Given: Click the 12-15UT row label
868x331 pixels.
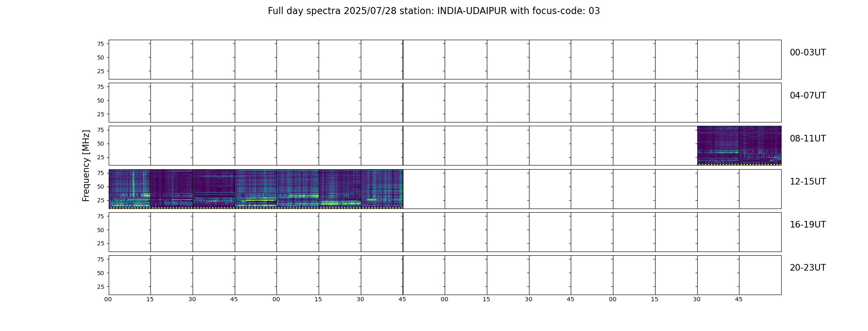Looking at the screenshot, I should [808, 182].
